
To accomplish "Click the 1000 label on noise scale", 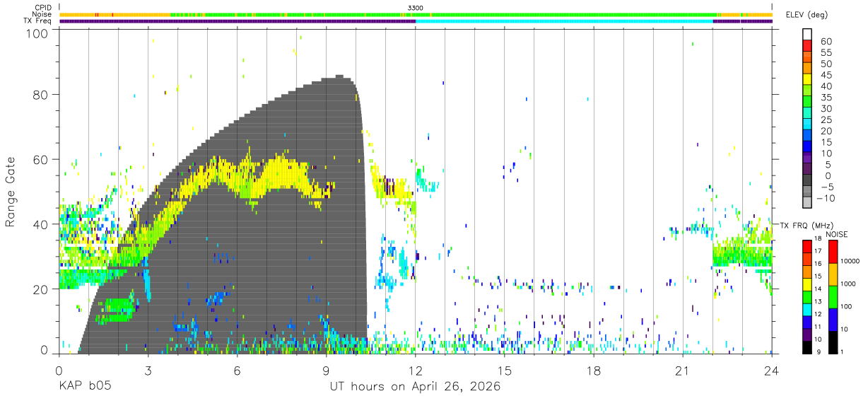I will 849,284.
